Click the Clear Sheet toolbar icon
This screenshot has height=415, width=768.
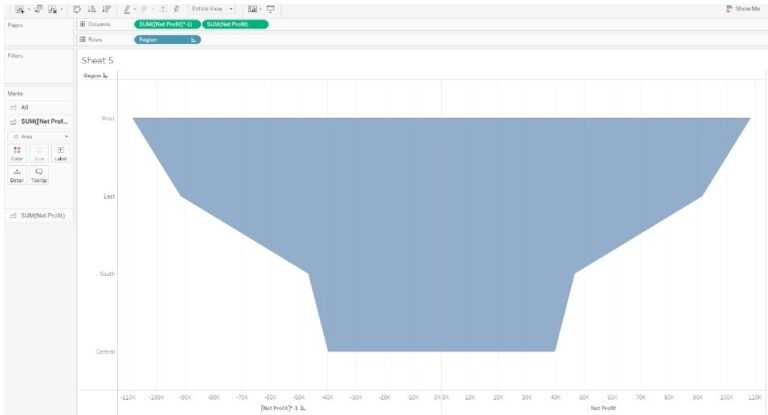(52, 9)
